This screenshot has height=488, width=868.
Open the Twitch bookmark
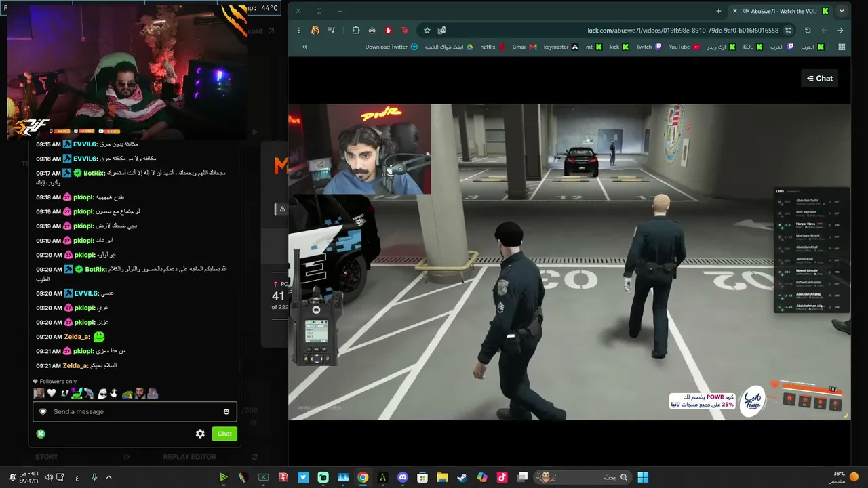click(x=649, y=47)
